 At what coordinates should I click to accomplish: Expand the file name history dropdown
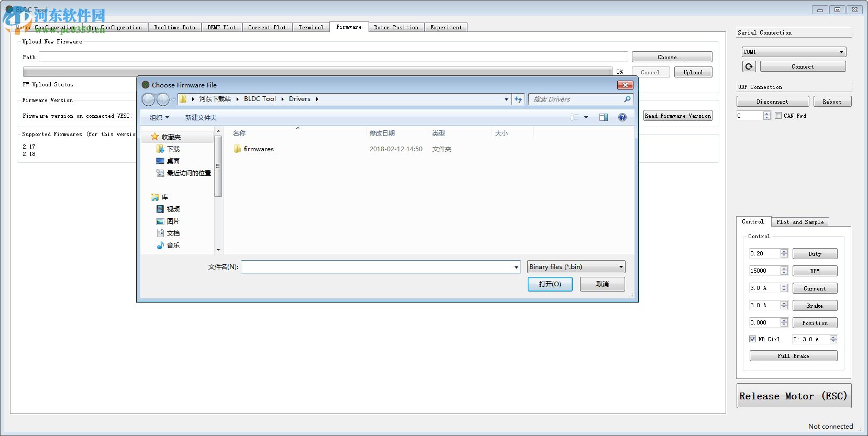(x=516, y=267)
